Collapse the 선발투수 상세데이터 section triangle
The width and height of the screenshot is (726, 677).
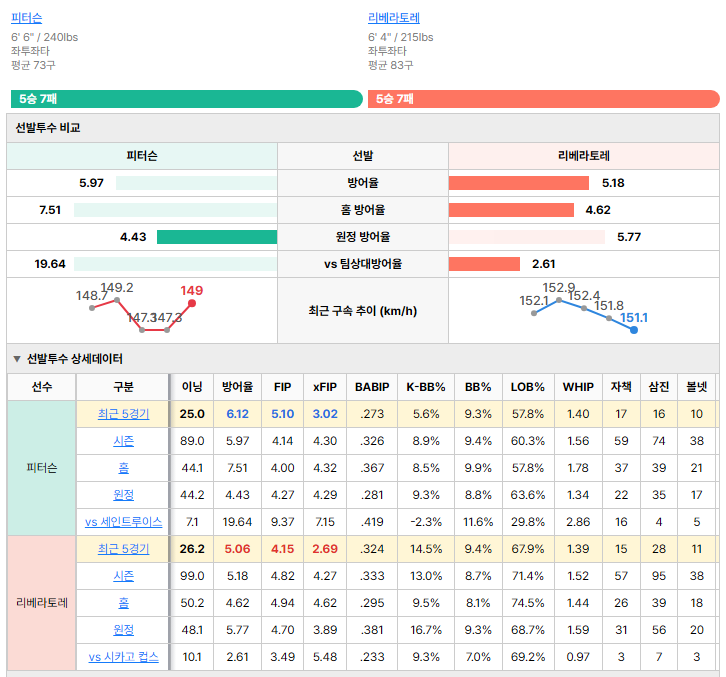click(17, 359)
